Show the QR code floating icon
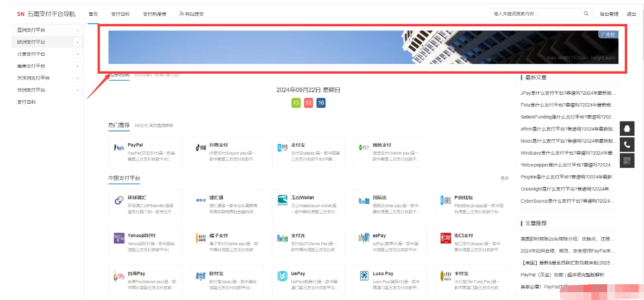Viewport: 644px width, 300px height. [x=627, y=161]
